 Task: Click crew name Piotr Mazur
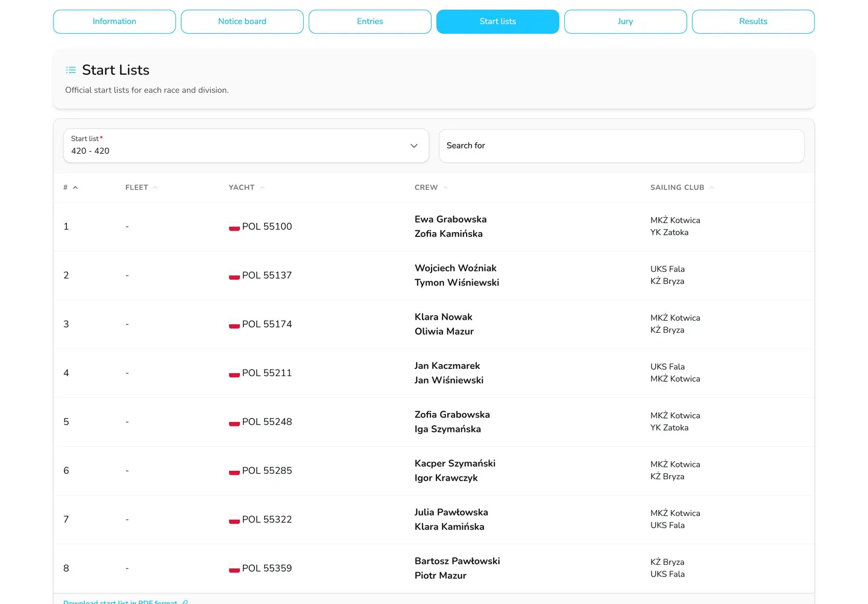441,576
